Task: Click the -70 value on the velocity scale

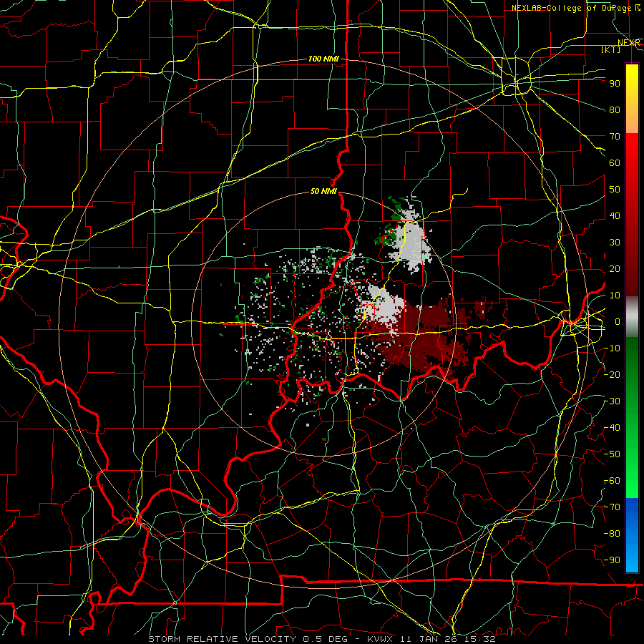Action: (613, 507)
